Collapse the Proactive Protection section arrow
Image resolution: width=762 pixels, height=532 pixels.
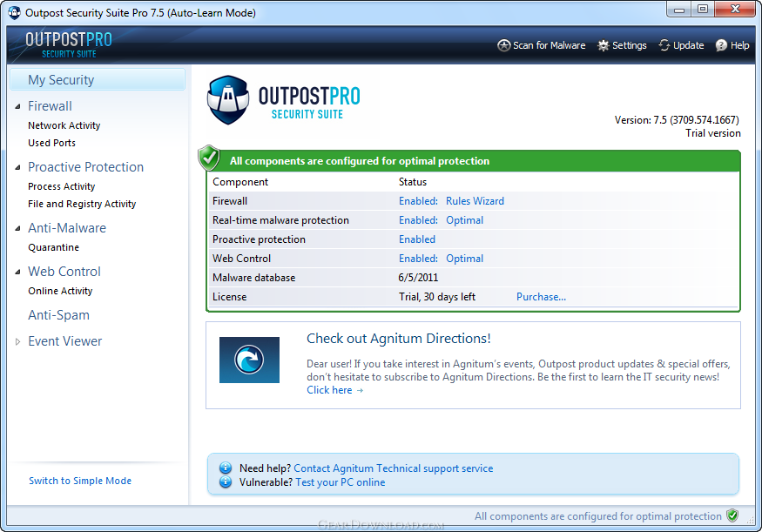(x=18, y=167)
